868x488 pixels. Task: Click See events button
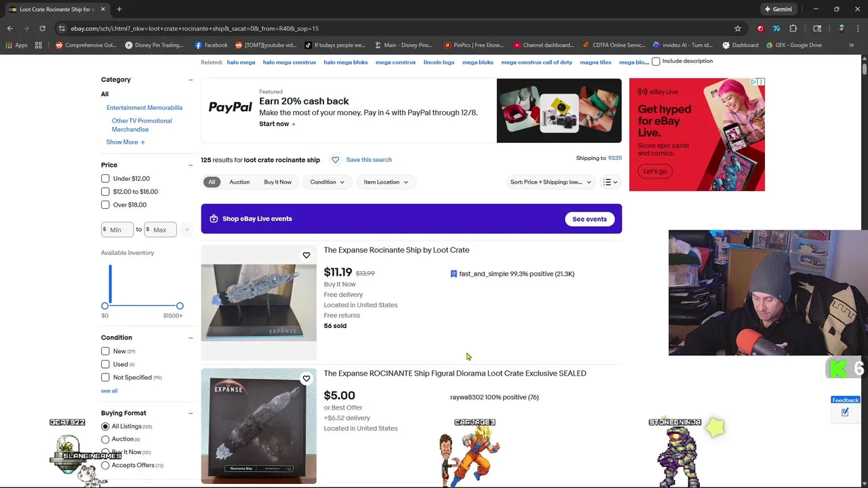(x=589, y=219)
